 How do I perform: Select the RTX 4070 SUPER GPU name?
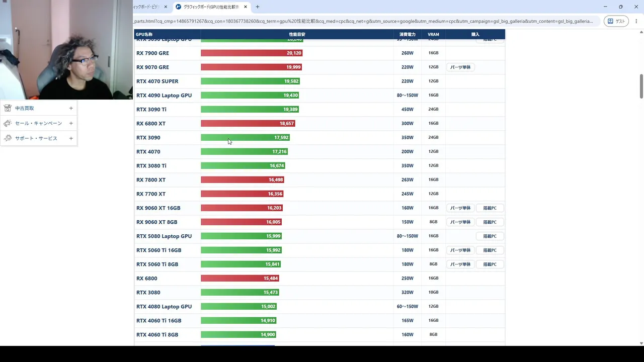coord(157,81)
